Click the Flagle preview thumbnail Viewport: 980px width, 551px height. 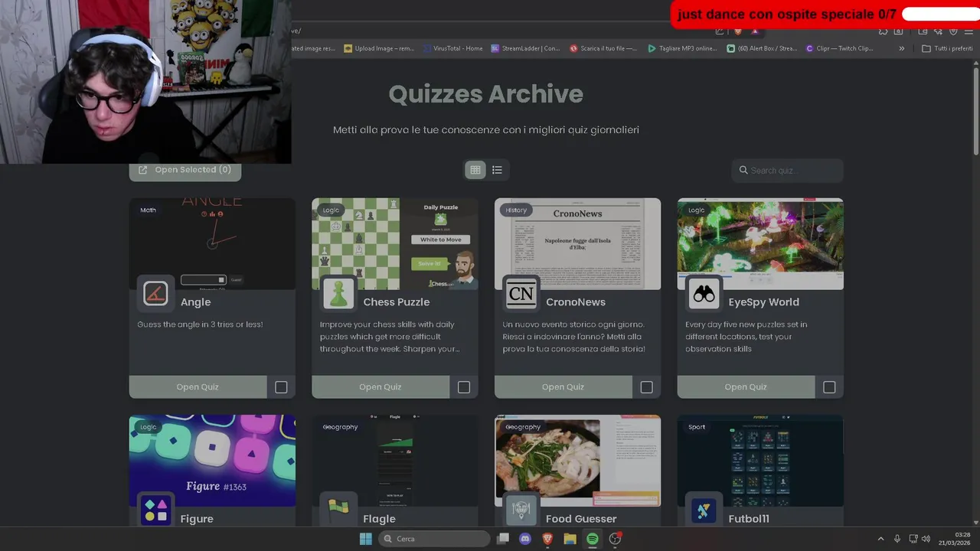(395, 461)
